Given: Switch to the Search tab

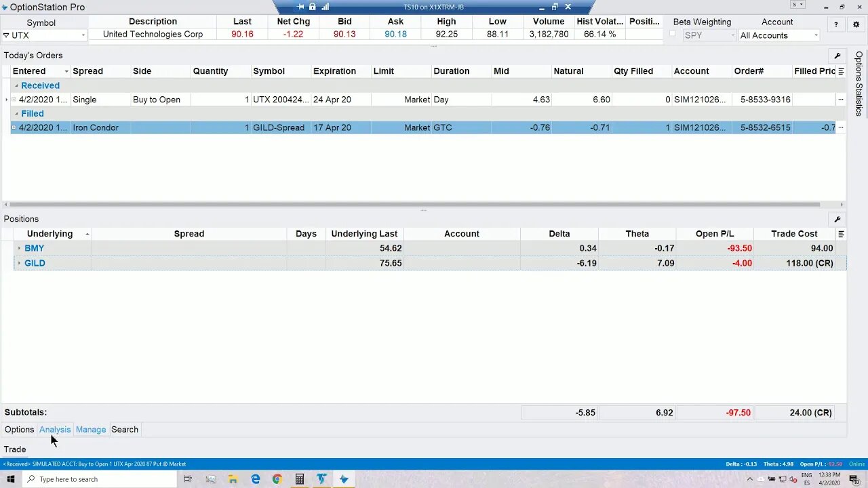Looking at the screenshot, I should [x=125, y=430].
